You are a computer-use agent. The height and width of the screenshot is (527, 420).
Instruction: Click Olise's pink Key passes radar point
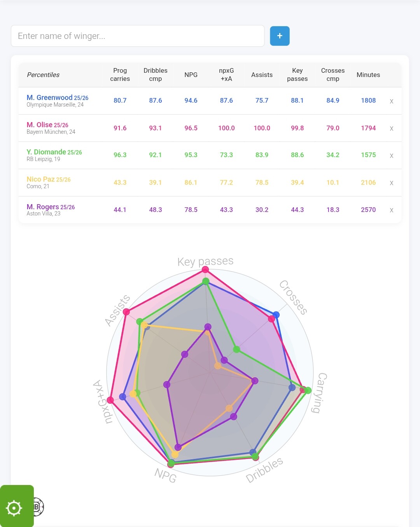(x=205, y=269)
